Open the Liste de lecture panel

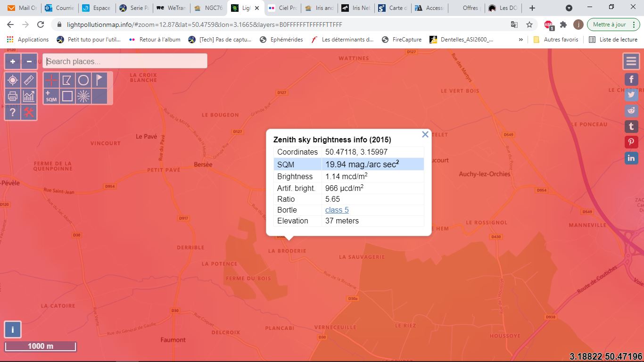[x=613, y=40]
